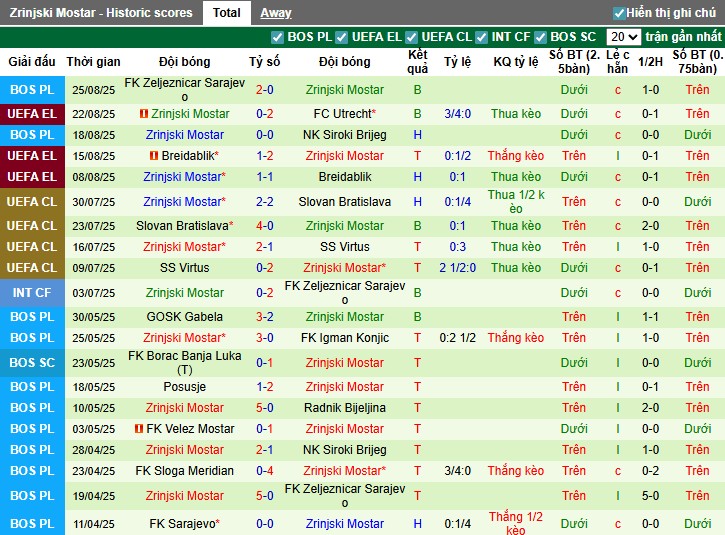Click the red card icon next to Breidablik on 15/08/25
Image resolution: width=725 pixels, height=535 pixels.
pyautogui.click(x=153, y=156)
